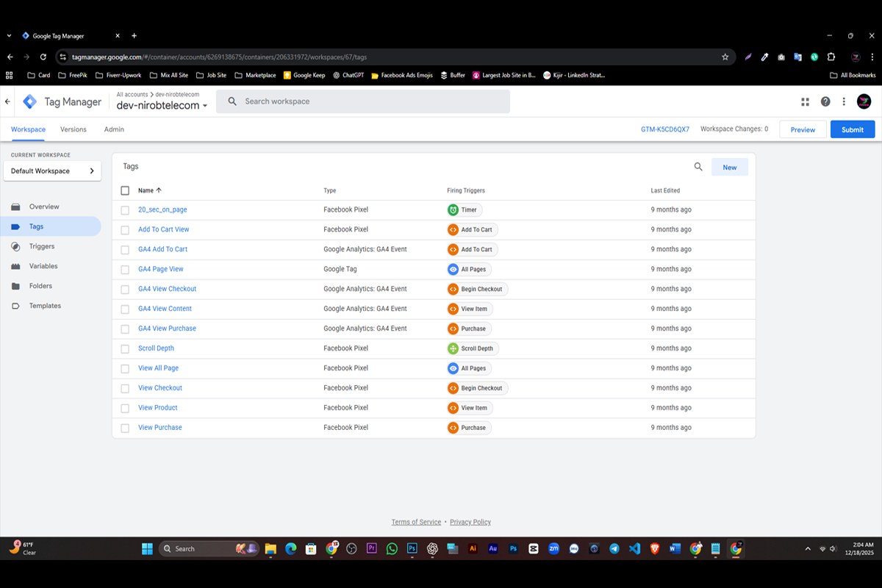Switch to the Admin tab
Screen dimensions: 882x588
pyautogui.click(x=114, y=129)
